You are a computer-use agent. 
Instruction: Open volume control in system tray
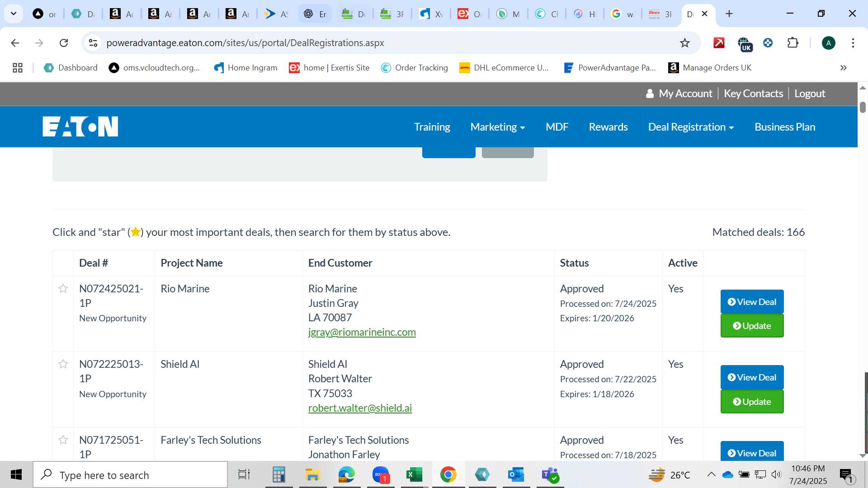(x=776, y=474)
